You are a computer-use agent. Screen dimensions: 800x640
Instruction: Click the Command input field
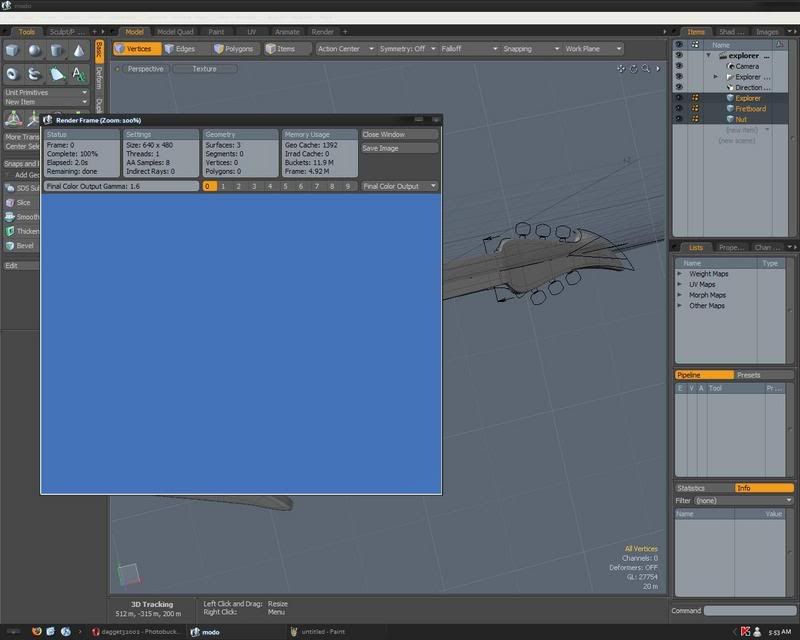click(749, 611)
